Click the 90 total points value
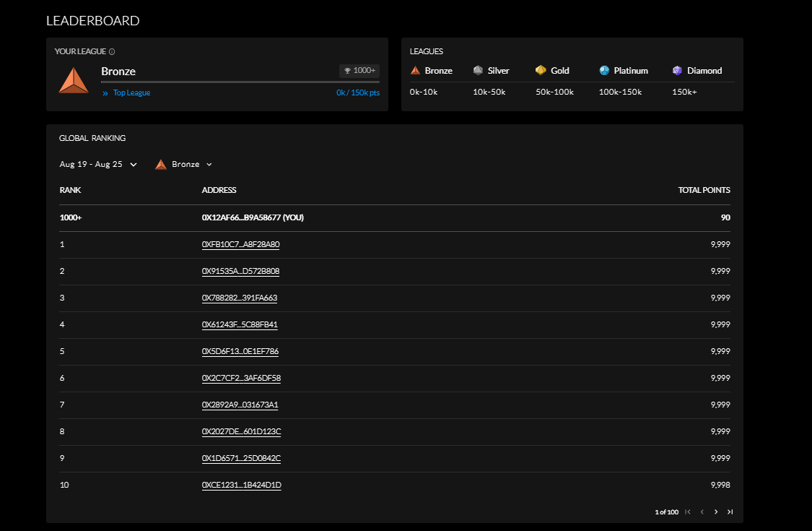Image resolution: width=812 pixels, height=531 pixels. tap(725, 217)
